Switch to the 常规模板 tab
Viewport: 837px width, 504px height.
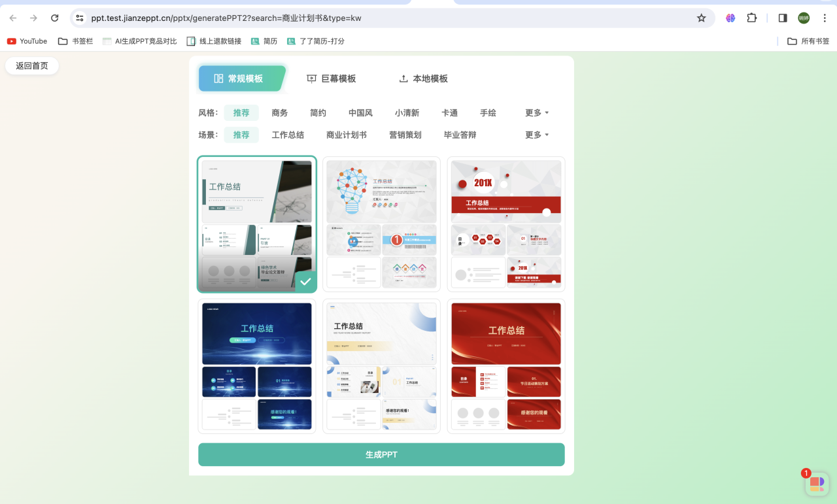242,78
